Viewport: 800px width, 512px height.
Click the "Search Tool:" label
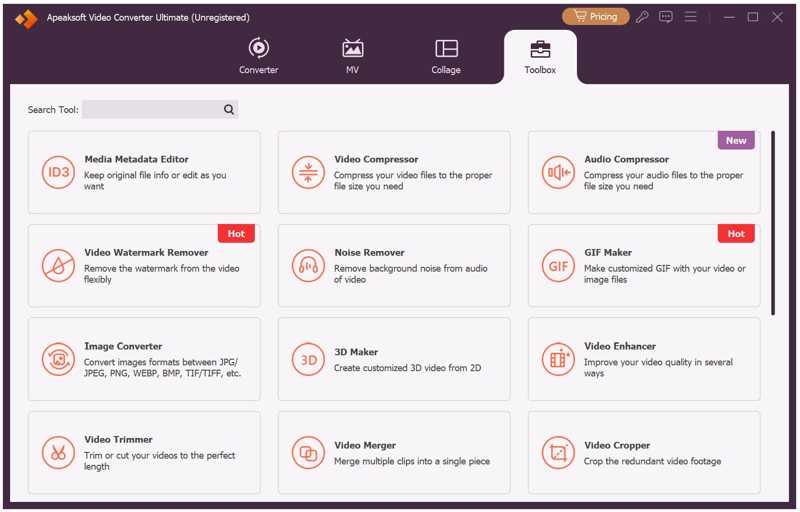coord(53,110)
